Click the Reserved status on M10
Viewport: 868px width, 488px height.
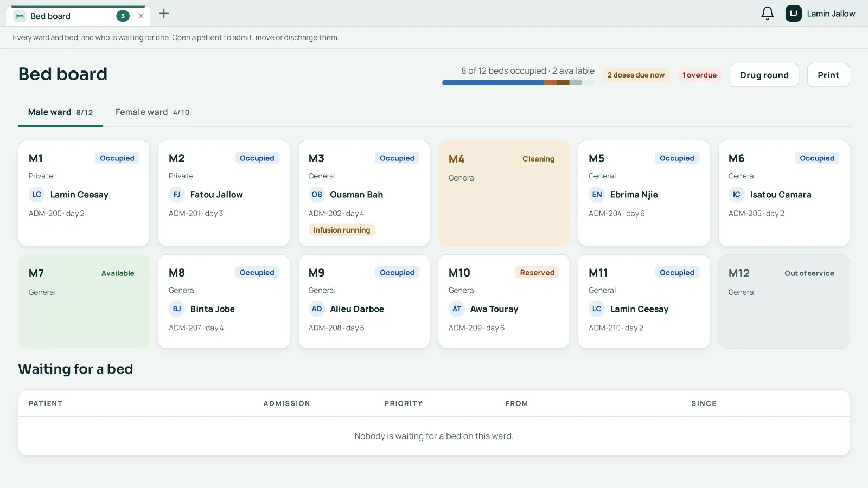pos(537,273)
